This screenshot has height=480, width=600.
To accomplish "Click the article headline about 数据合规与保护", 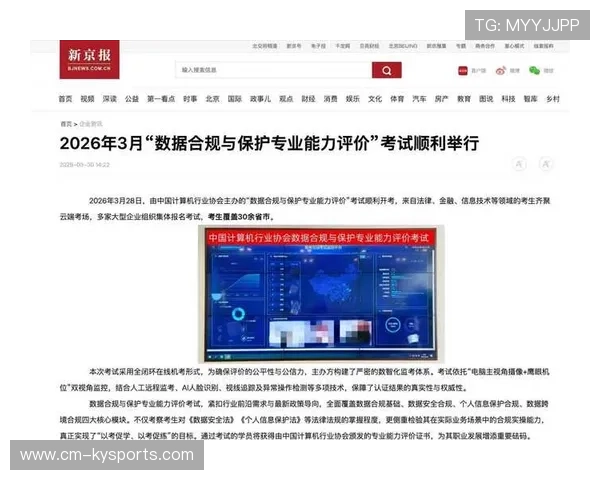I will click(x=269, y=144).
